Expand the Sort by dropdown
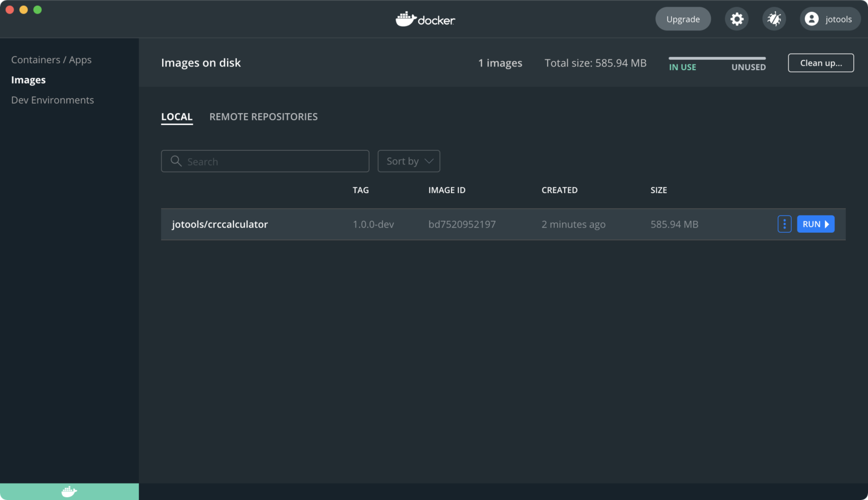Image resolution: width=868 pixels, height=500 pixels. (x=409, y=161)
